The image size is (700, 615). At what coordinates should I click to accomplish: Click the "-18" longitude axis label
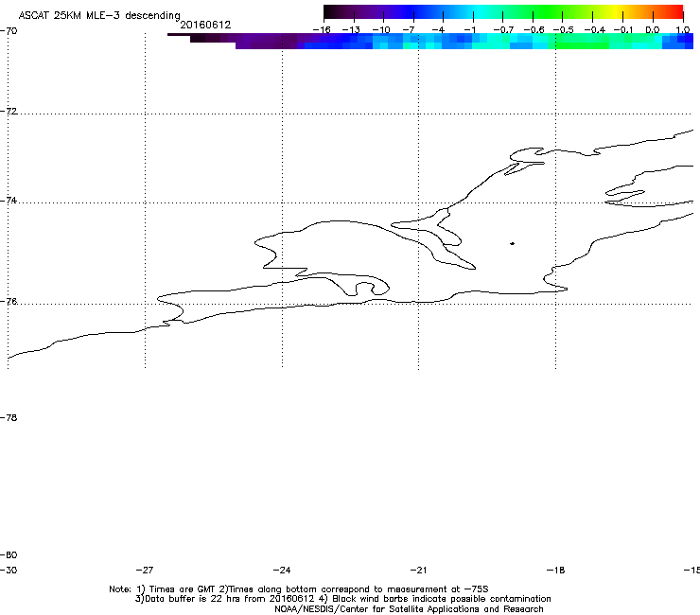tap(555, 571)
